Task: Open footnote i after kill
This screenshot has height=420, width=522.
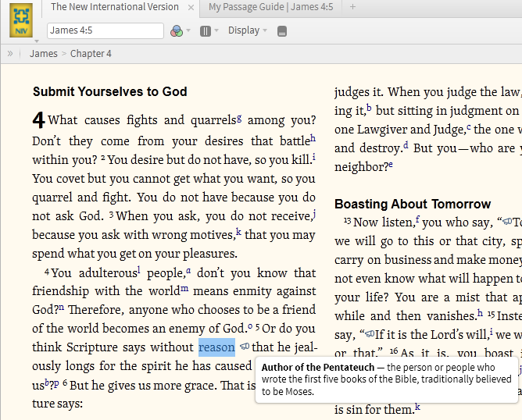Action: point(314,157)
